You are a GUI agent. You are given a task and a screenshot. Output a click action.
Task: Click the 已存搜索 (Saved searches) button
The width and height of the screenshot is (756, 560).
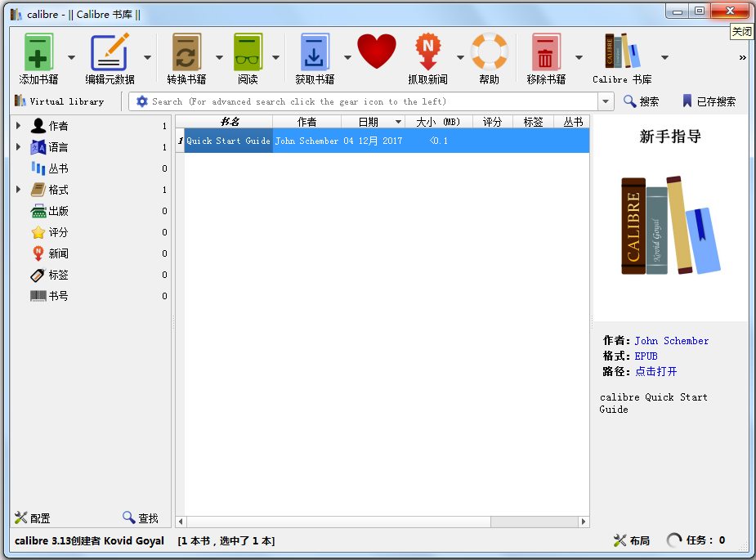[x=709, y=101]
